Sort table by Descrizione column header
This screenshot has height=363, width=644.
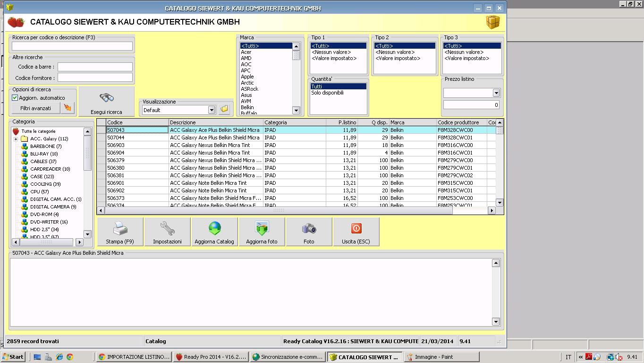point(216,122)
